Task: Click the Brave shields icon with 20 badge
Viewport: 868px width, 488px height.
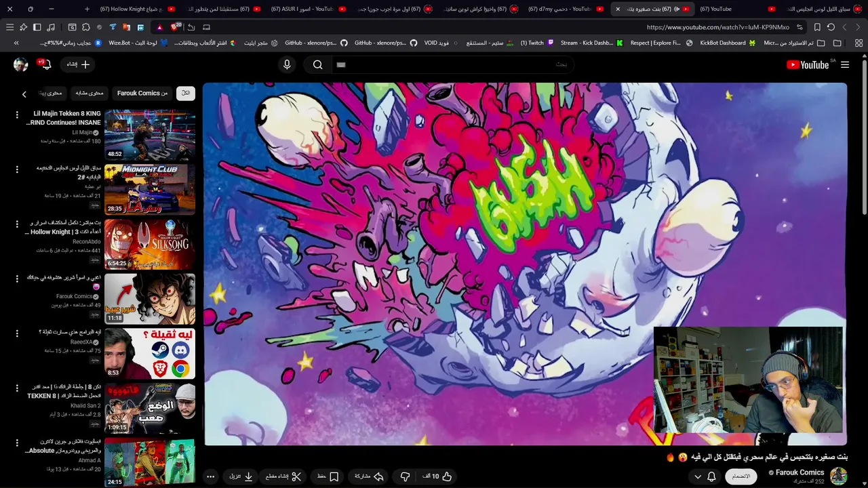Action: click(175, 27)
